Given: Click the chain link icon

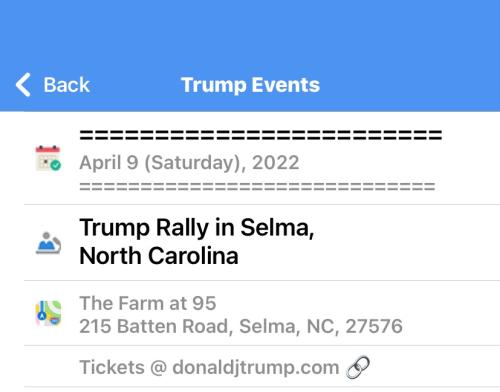Looking at the screenshot, I should point(358,367).
